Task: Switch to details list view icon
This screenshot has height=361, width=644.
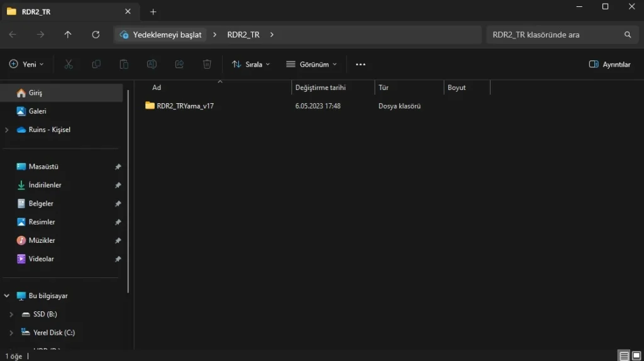Action: pos(624,356)
